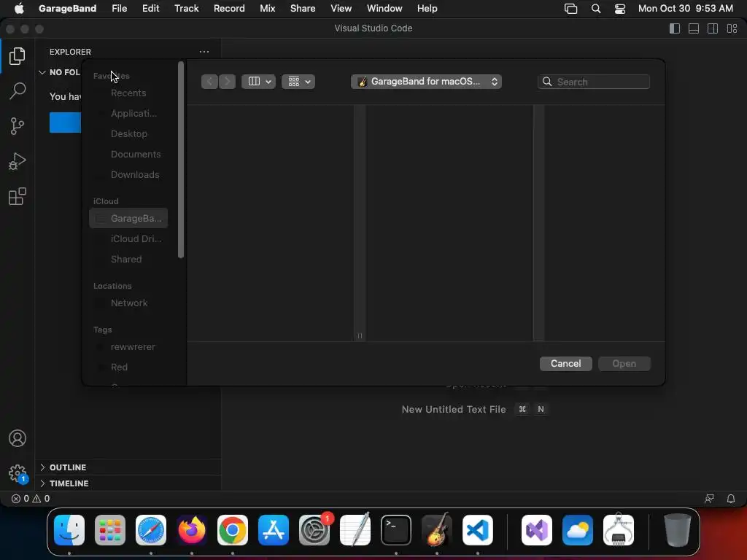This screenshot has width=747, height=560.
Task: Click the feedback icon in status bar
Action: [709, 499]
